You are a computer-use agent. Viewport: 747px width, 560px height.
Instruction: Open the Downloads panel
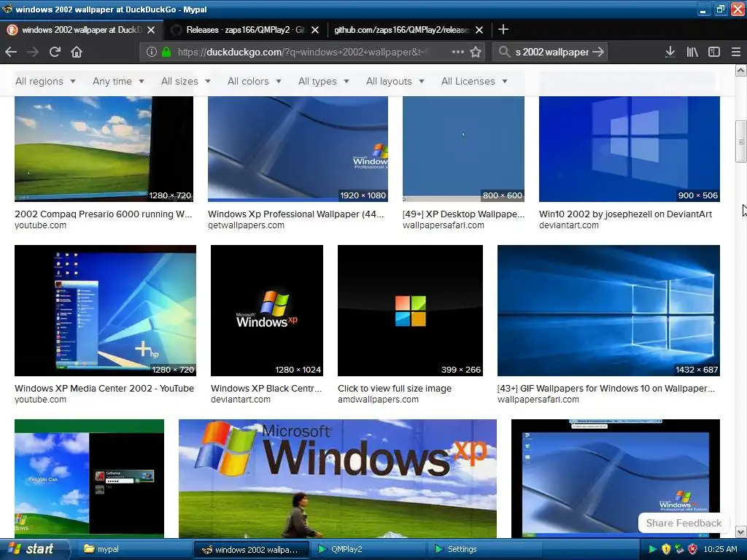(x=670, y=52)
